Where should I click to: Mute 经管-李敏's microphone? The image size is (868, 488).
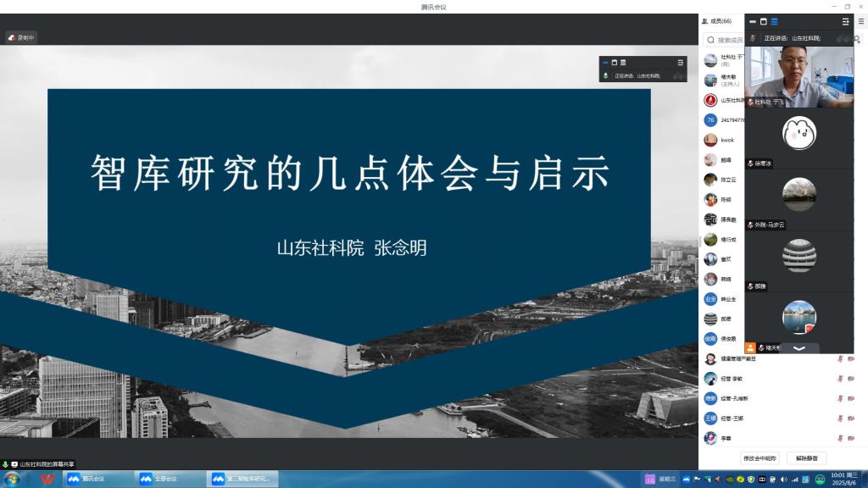point(841,378)
